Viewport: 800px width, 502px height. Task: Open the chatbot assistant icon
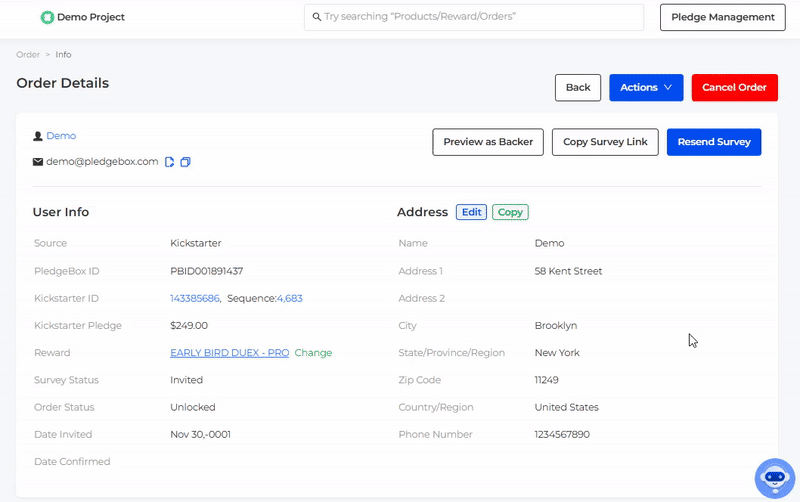pyautogui.click(x=774, y=478)
